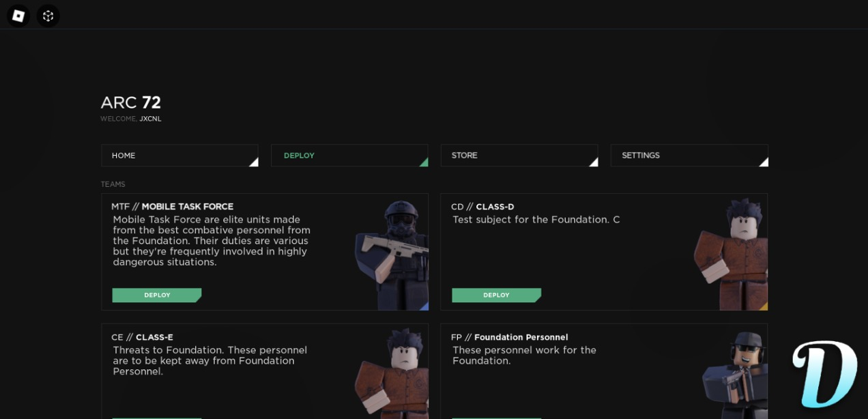Click 'Test subject for the Foundation' text
This screenshot has height=419, width=868.
[536, 220]
